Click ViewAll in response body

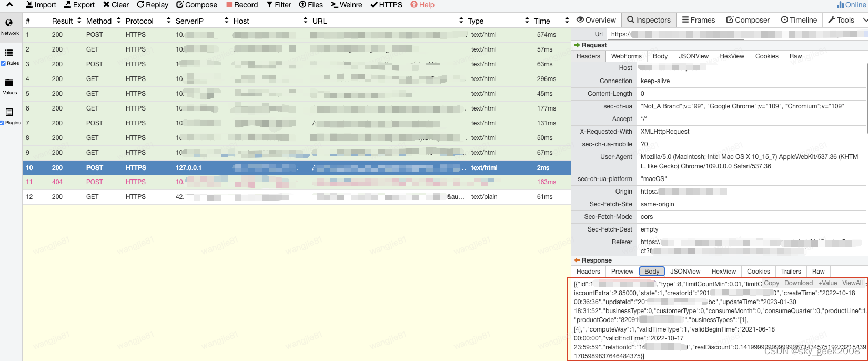pos(852,283)
